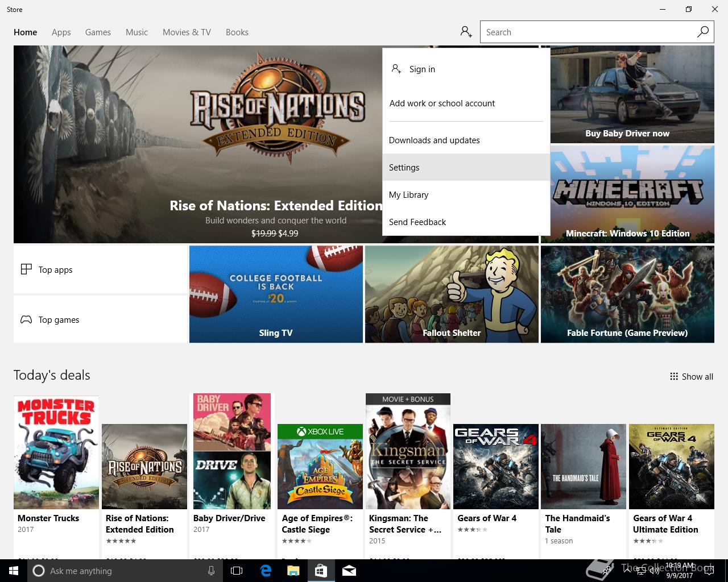The height and width of the screenshot is (582, 728).
Task: Open Top apps list
Action: [x=100, y=269]
